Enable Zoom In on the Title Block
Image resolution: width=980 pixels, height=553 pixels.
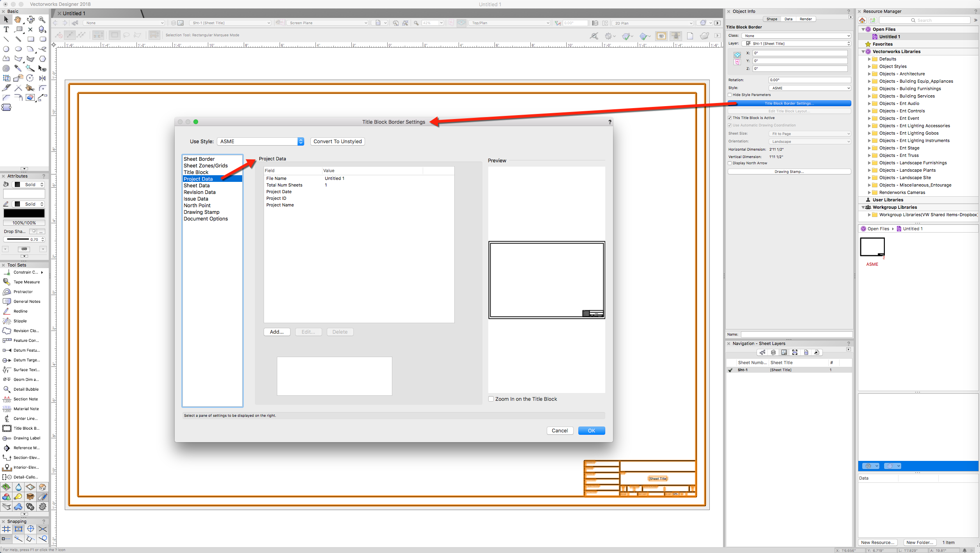(491, 399)
